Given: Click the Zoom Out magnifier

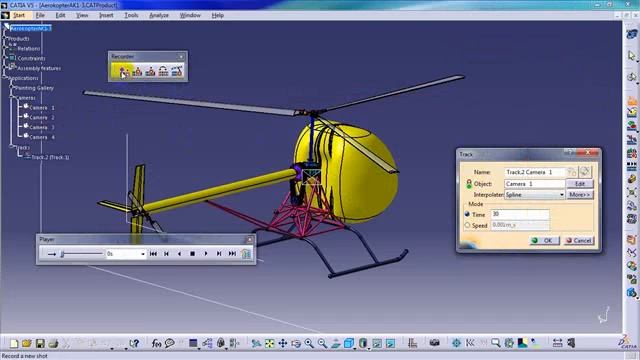Looking at the screenshot, I should [322, 344].
